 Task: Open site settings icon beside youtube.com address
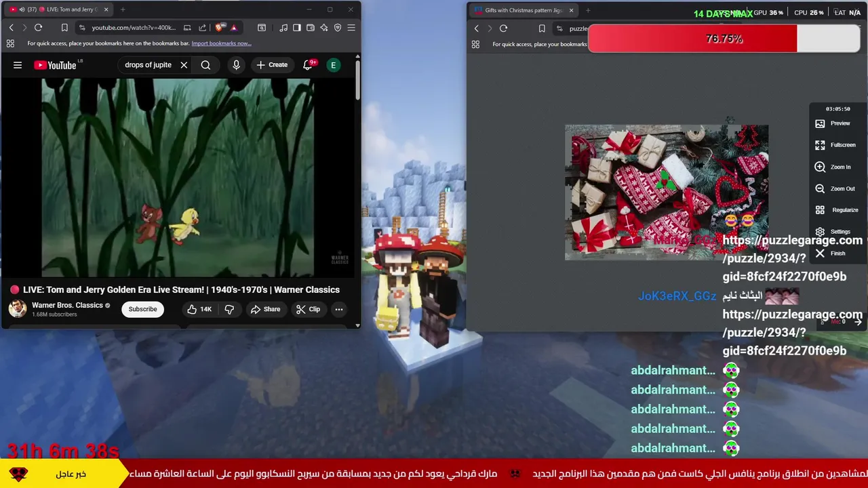82,28
